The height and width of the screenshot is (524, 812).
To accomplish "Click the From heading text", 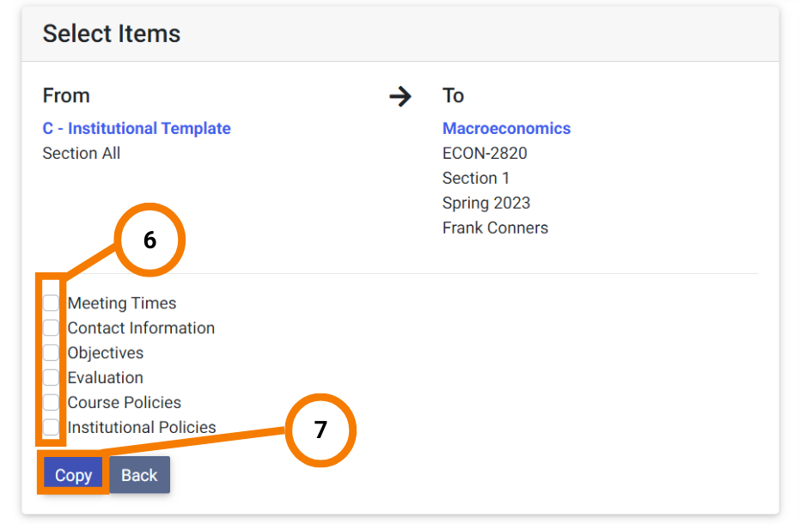I will click(x=66, y=96).
